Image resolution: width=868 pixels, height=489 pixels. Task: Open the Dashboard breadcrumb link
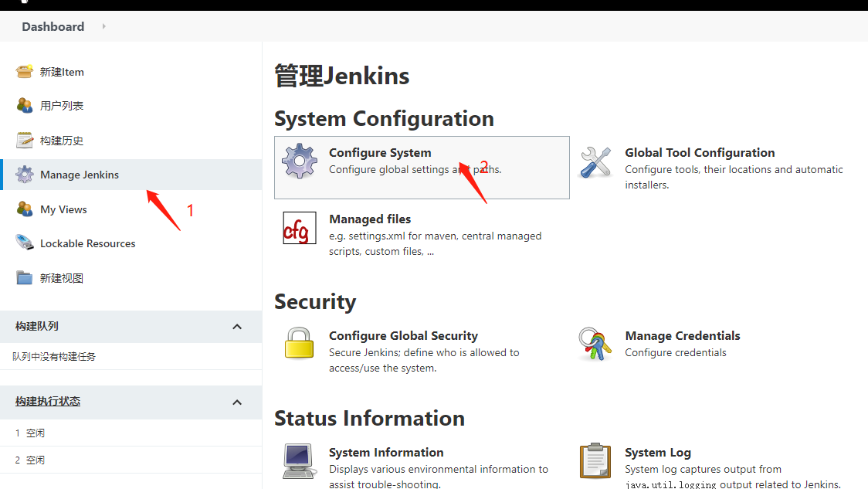(x=53, y=26)
